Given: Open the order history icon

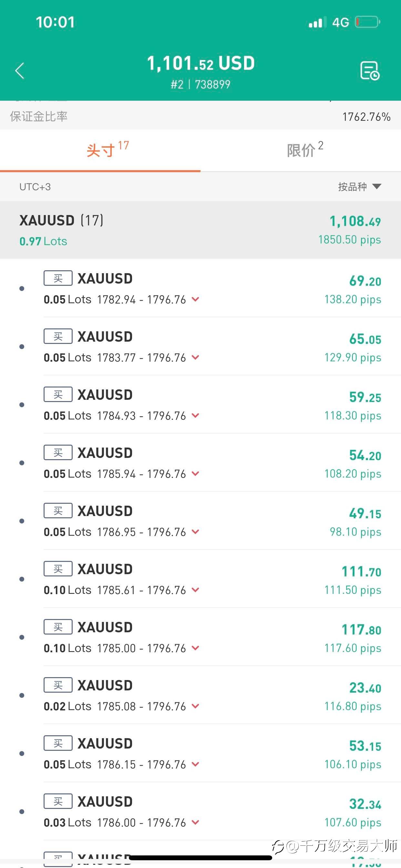Looking at the screenshot, I should click(370, 71).
